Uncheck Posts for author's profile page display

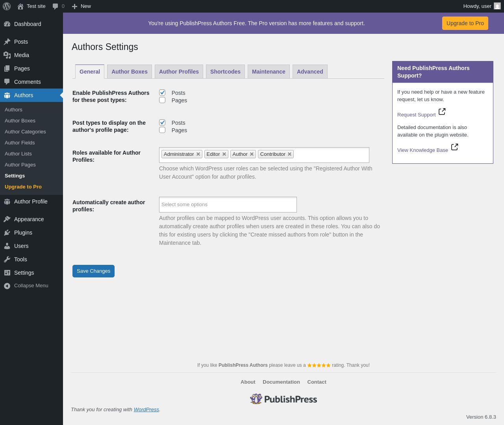pyautogui.click(x=162, y=122)
